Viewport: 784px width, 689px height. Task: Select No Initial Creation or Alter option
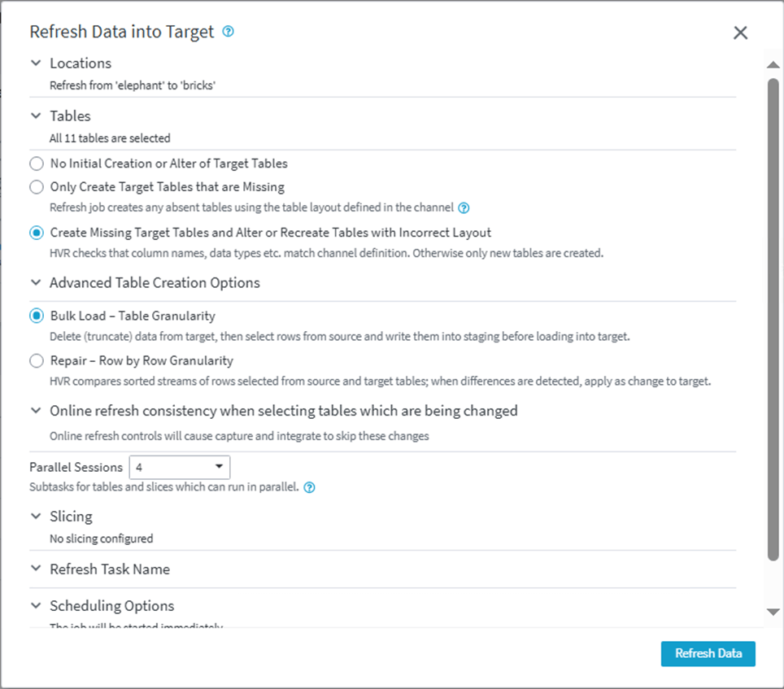[37, 164]
